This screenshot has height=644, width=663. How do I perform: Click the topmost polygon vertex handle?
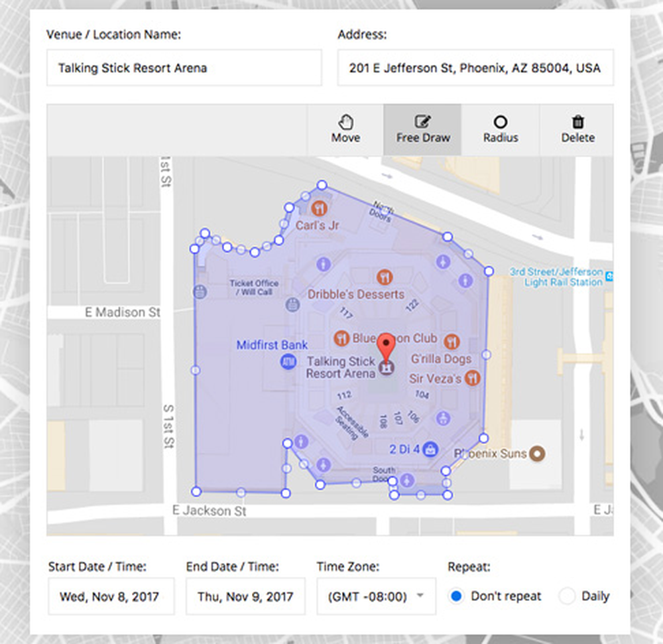click(x=322, y=185)
